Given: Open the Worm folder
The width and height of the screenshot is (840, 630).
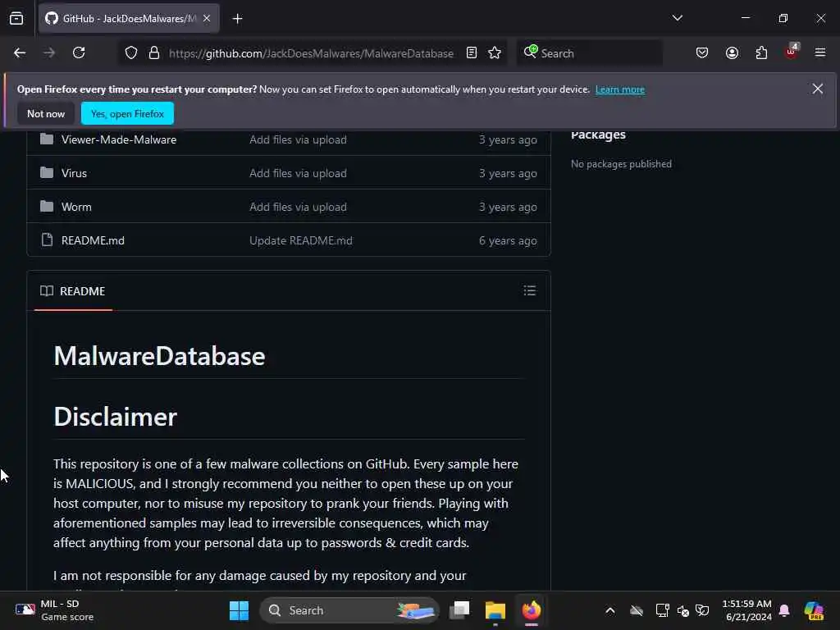Looking at the screenshot, I should (x=76, y=207).
